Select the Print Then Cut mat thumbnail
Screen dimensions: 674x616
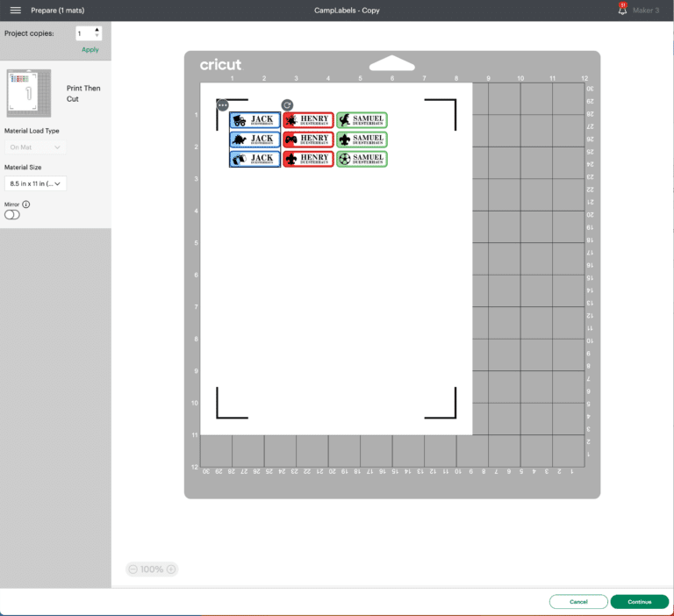point(29,93)
